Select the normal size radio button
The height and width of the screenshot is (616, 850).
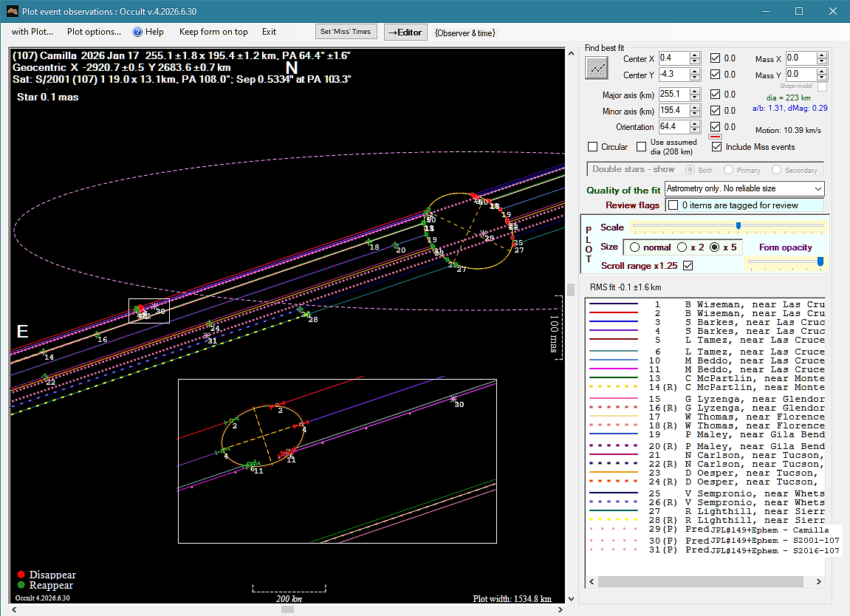[x=635, y=247]
